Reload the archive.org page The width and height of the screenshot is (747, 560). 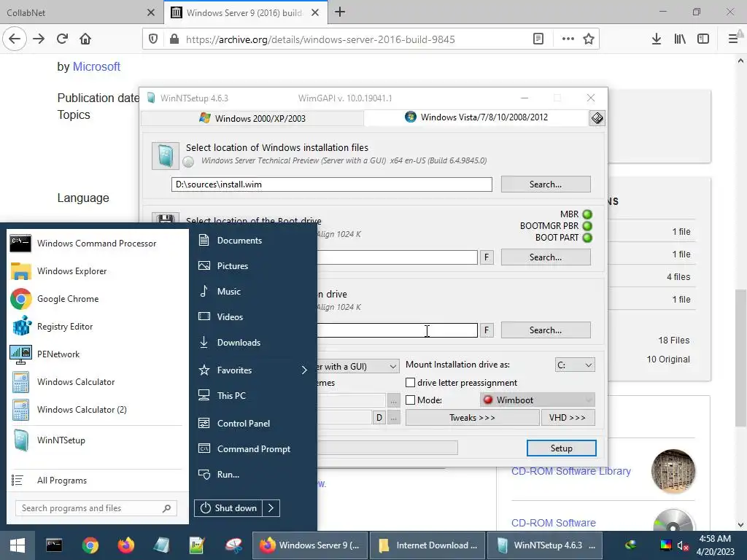pyautogui.click(x=62, y=39)
